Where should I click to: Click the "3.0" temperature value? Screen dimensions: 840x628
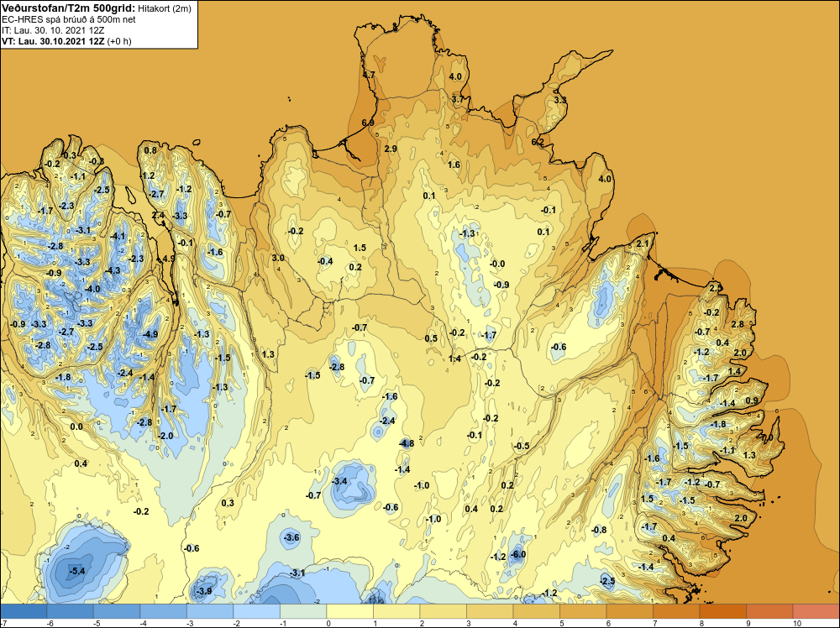(x=277, y=258)
